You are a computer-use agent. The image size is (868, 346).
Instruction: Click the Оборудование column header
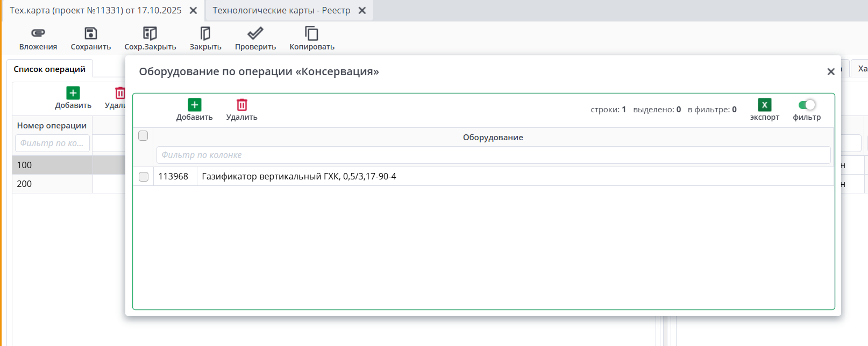493,138
